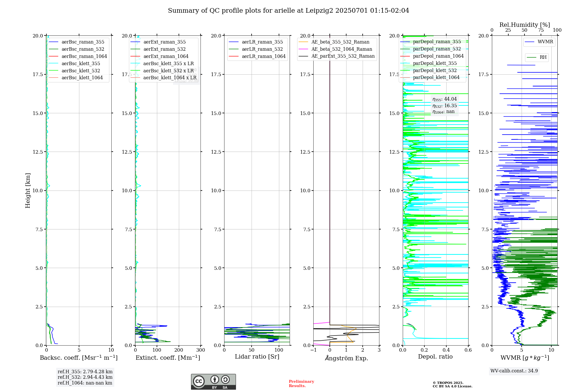Click legend entry 'aerBsc_klett_532 x LR'
This screenshot has height=392, width=577.
coord(169,71)
